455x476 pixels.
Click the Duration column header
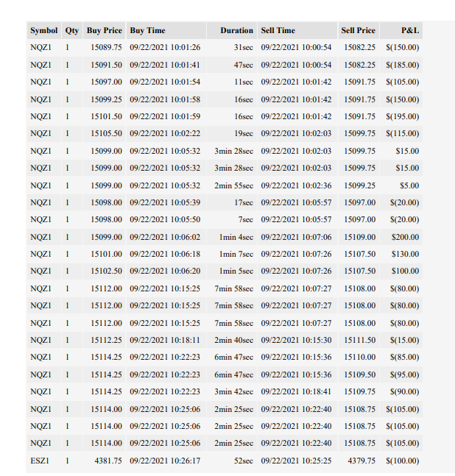(232, 30)
